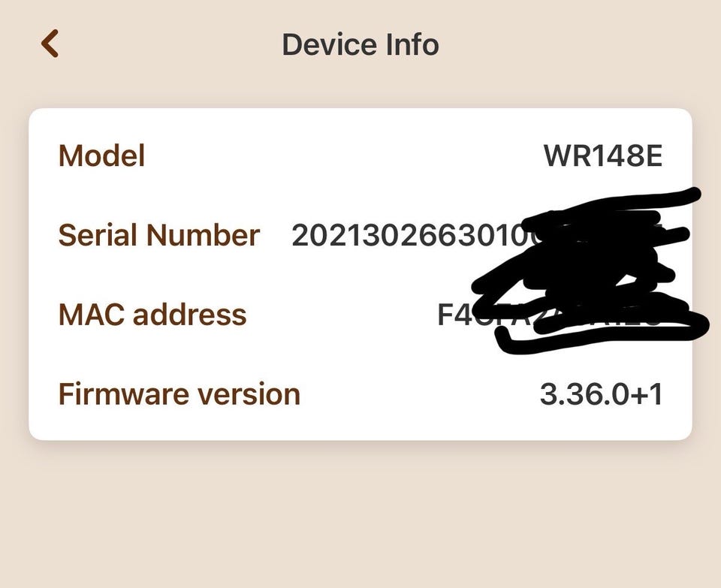
Task: Click the word "MAC" in the label
Action: coord(91,314)
